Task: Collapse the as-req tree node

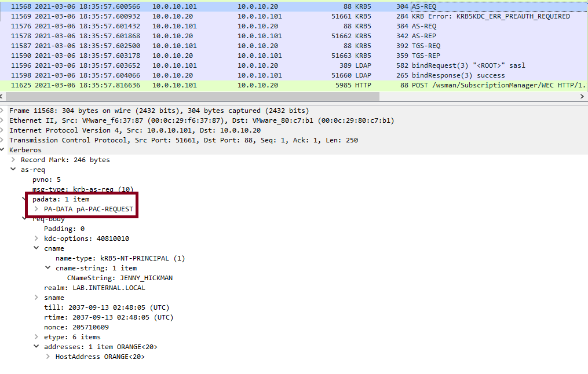Action: pyautogui.click(x=13, y=170)
